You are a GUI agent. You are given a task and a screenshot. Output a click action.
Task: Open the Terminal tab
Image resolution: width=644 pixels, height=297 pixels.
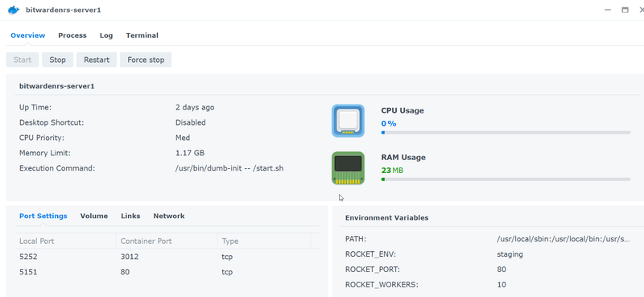142,35
